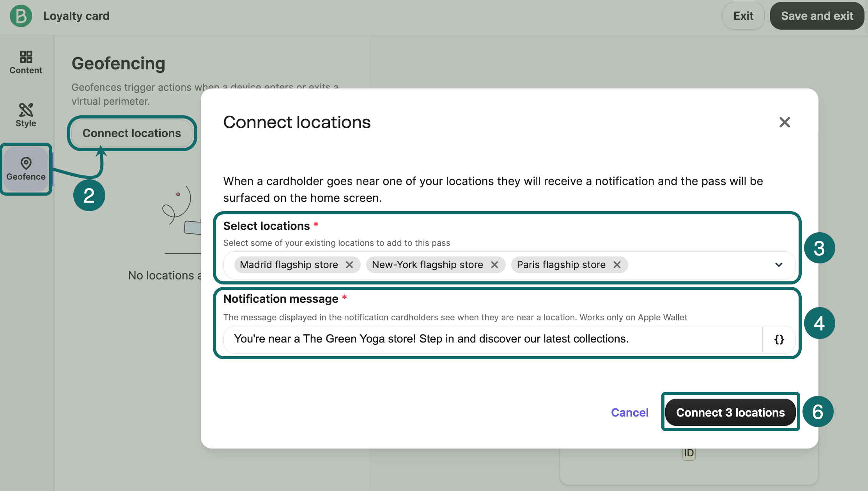868x491 pixels.
Task: Click the Loyalty card title
Action: (76, 16)
